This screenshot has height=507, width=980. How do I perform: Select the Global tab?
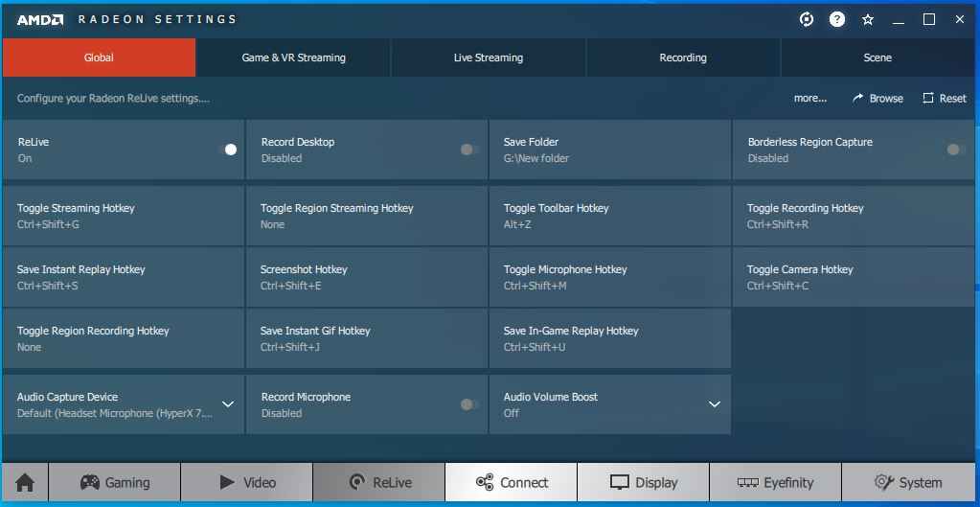[99, 58]
